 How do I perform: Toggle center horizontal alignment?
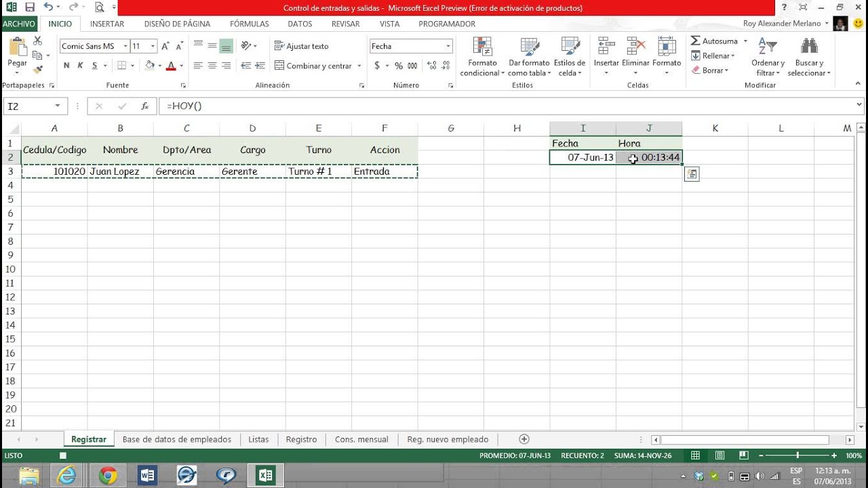pyautogui.click(x=212, y=66)
